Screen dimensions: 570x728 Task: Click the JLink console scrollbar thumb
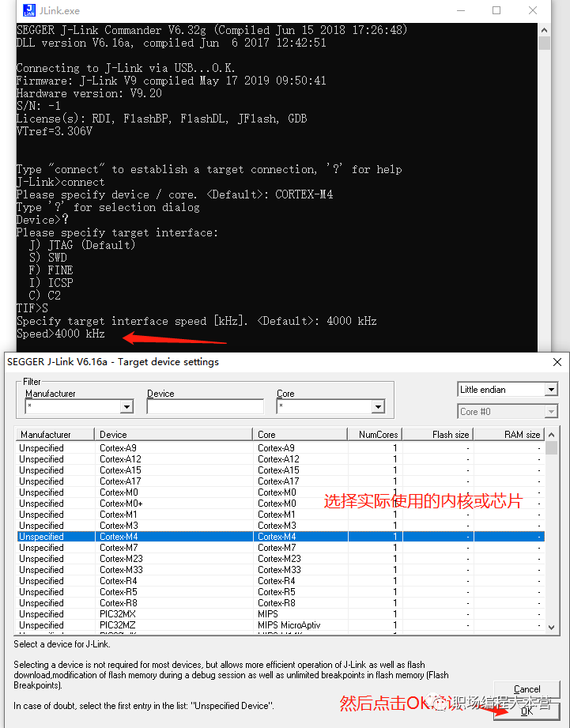(x=544, y=43)
